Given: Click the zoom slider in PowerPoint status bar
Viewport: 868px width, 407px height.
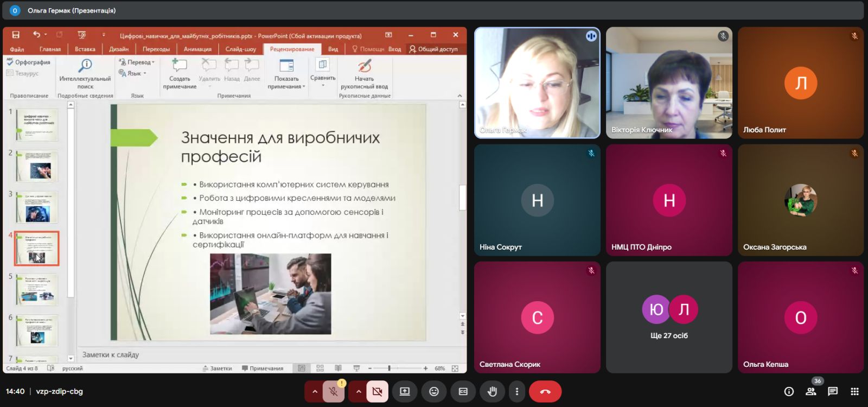Looking at the screenshot, I should click(390, 368).
